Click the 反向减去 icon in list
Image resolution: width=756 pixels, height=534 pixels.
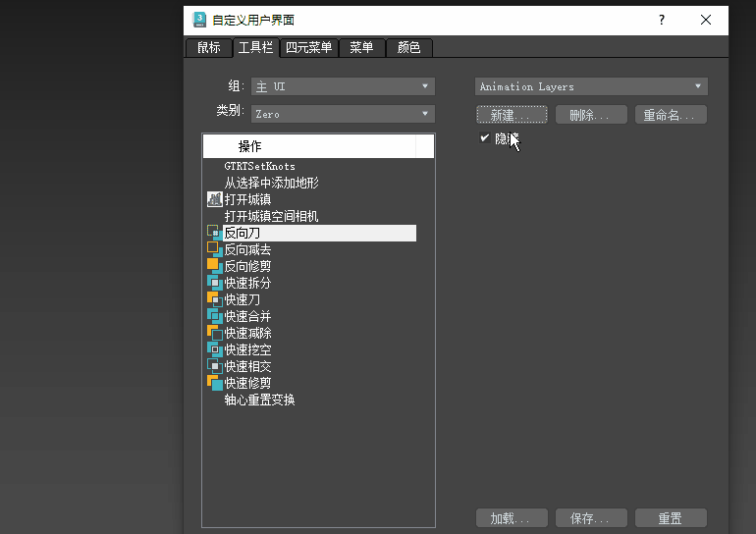tap(214, 249)
